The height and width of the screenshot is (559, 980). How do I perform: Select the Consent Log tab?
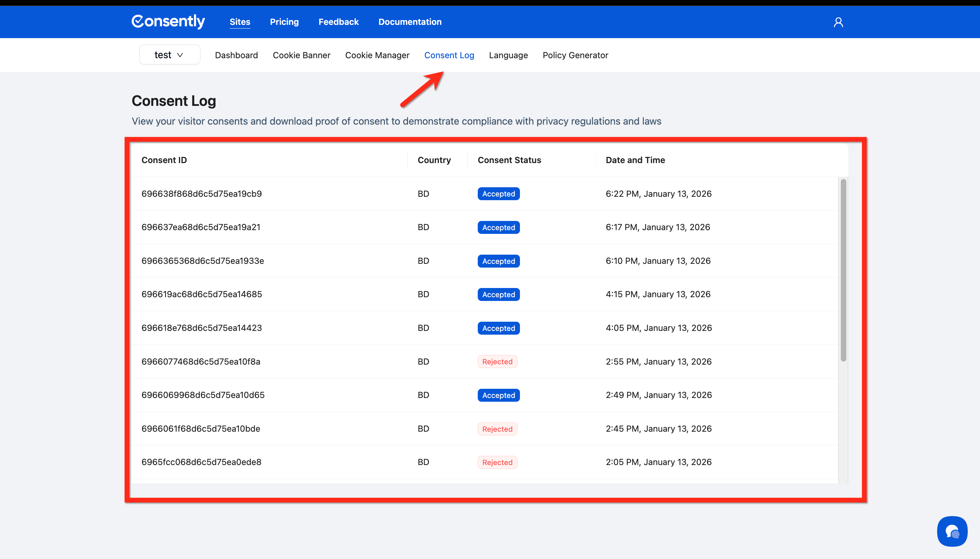pyautogui.click(x=449, y=55)
